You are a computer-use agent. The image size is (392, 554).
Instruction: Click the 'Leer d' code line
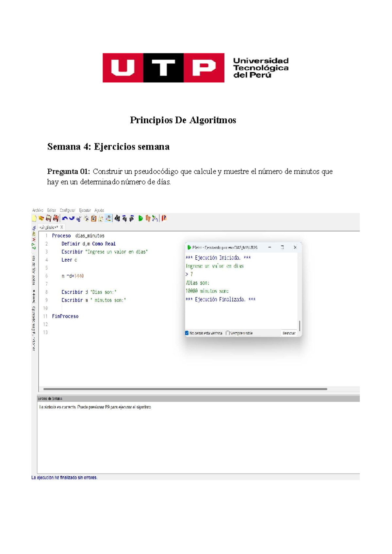coord(69,260)
